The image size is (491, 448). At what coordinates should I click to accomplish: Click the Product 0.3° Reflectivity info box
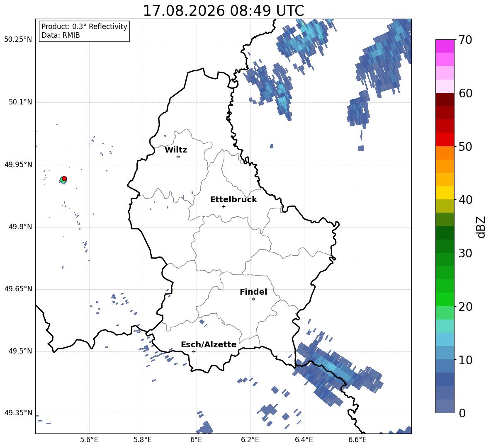(84, 31)
